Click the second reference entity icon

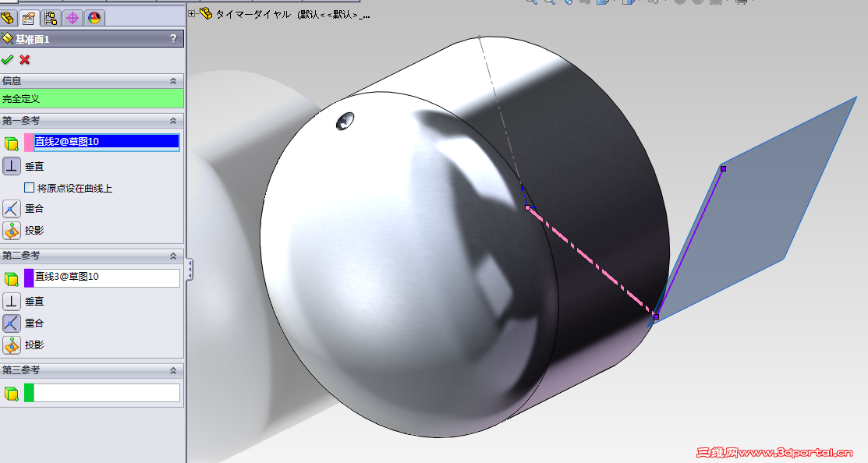click(11, 279)
